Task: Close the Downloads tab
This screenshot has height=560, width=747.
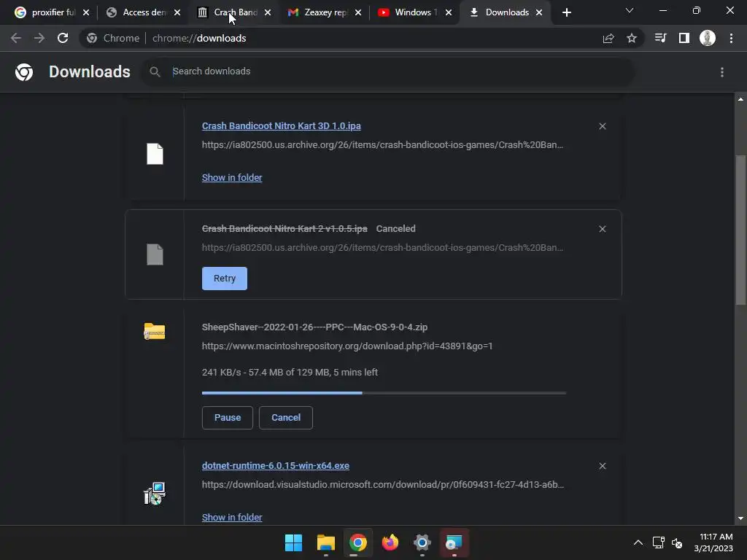Action: [539, 12]
